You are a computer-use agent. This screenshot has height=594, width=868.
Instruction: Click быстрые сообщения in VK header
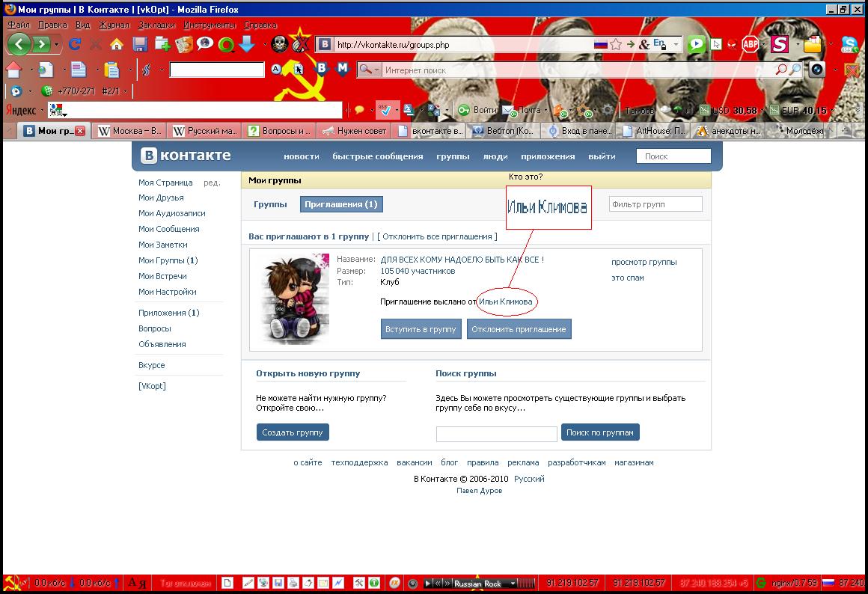pos(378,156)
